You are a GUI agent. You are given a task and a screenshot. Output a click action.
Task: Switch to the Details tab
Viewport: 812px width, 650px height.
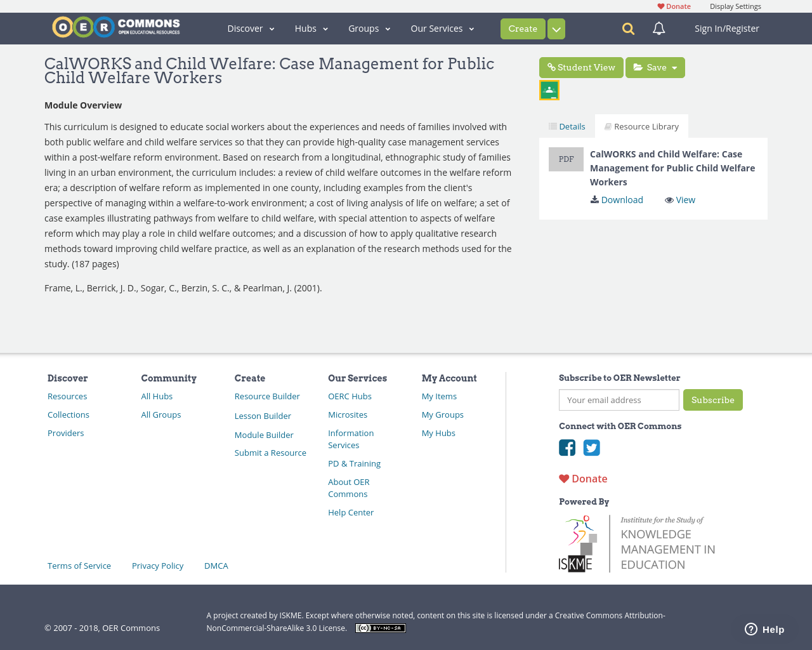point(566,126)
